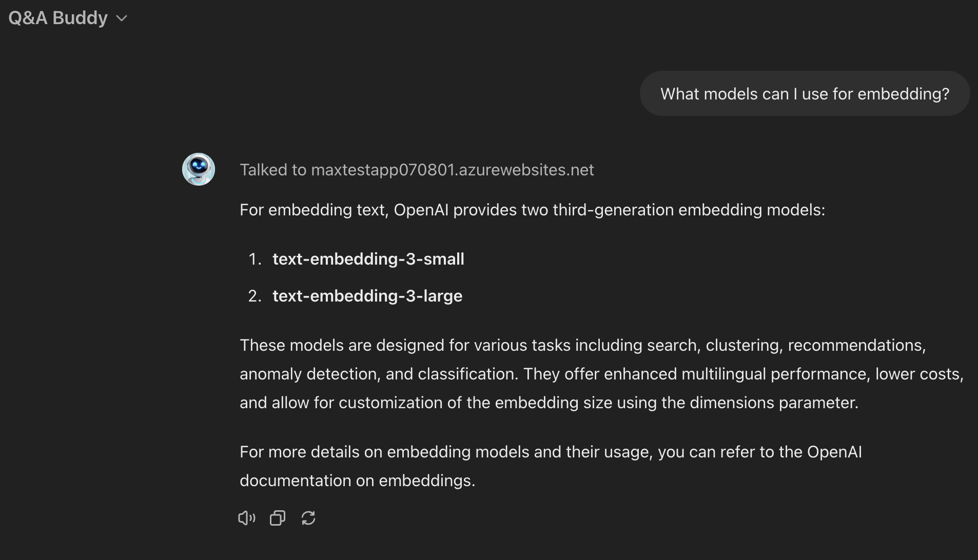Open the assistant avatar next to the action message

198,169
